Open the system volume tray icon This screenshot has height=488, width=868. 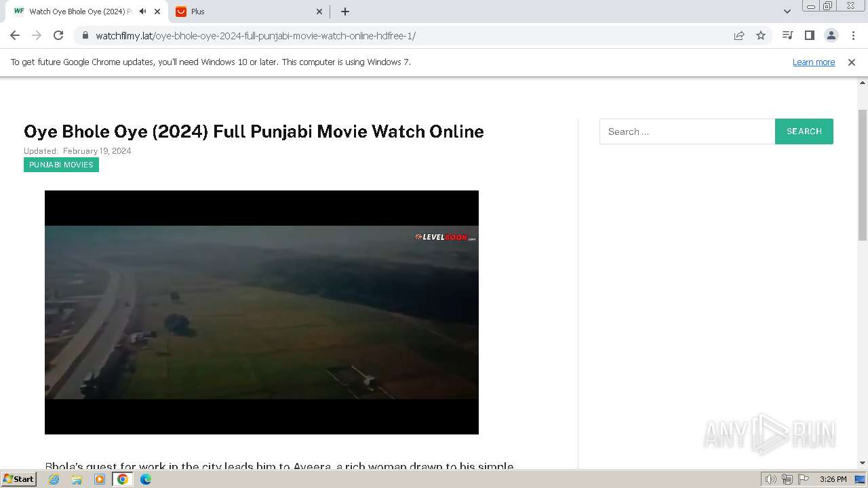click(770, 479)
